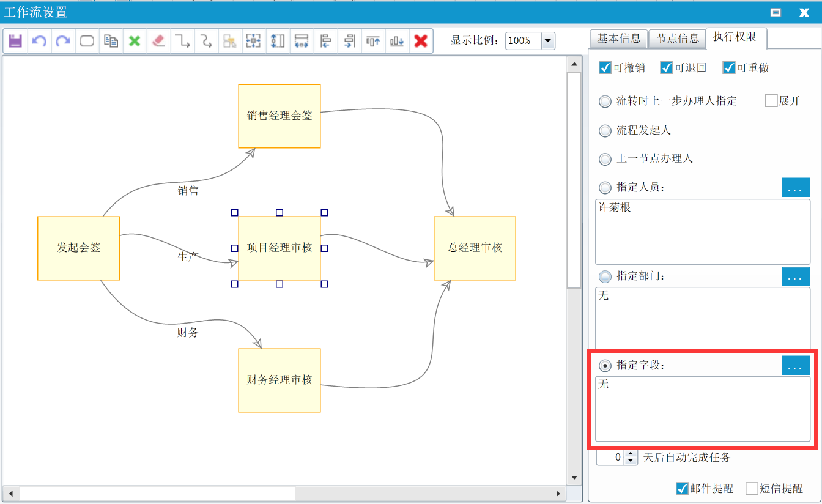
Task: Click the canvas horizontal scrollbar thumb
Action: pos(157,493)
